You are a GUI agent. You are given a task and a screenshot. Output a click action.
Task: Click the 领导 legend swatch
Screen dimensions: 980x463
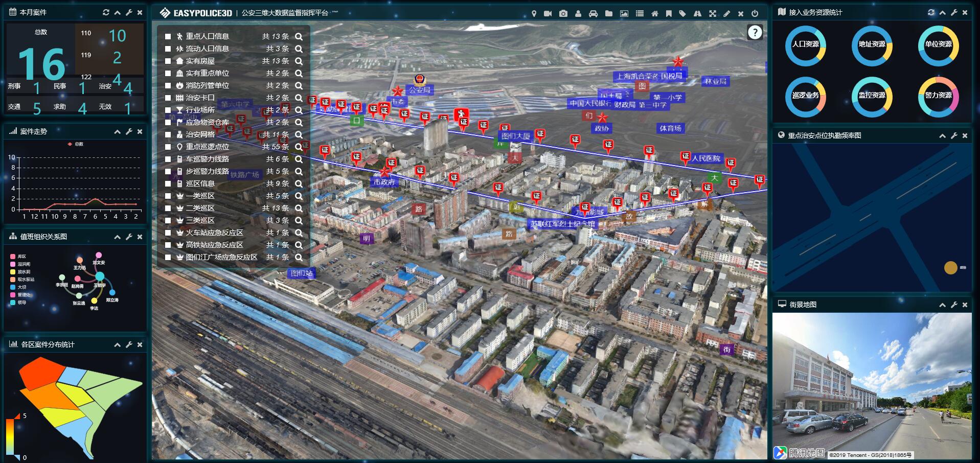13,303
